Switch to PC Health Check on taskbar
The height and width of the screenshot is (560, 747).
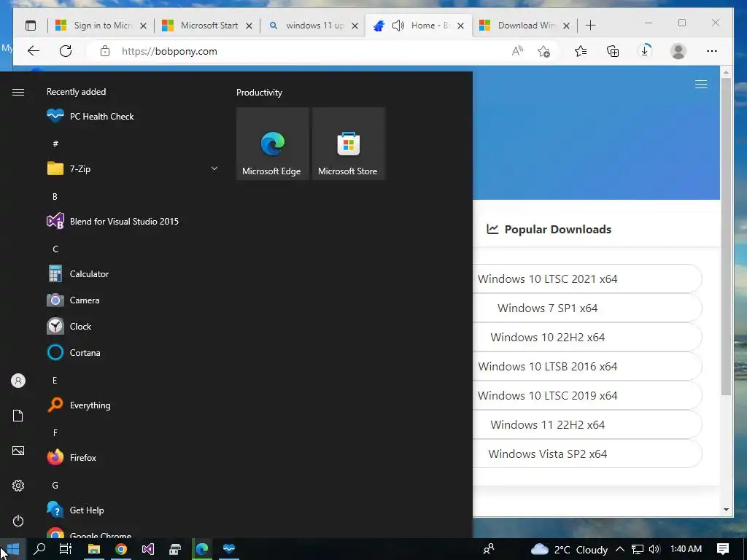(x=229, y=549)
